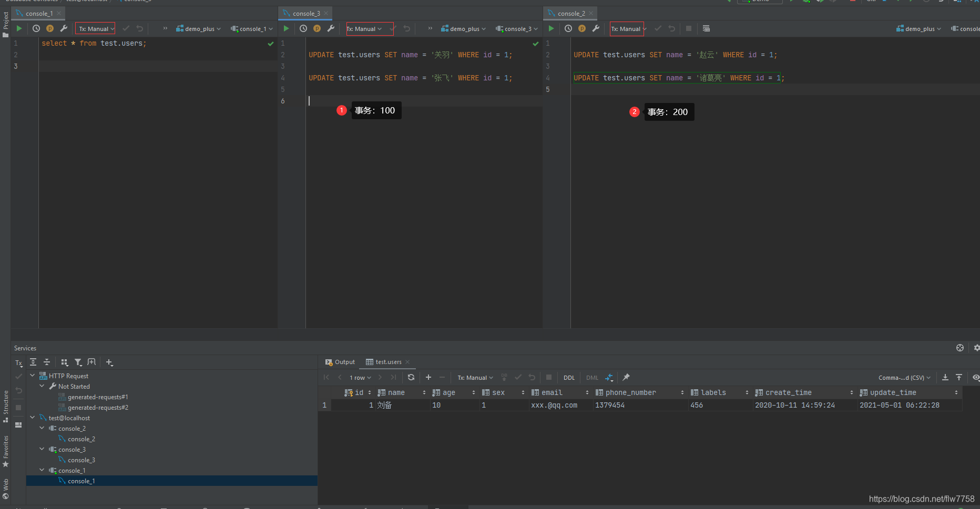Expand all nodes in Services tree toolbar
The height and width of the screenshot is (509, 980).
coord(33,362)
